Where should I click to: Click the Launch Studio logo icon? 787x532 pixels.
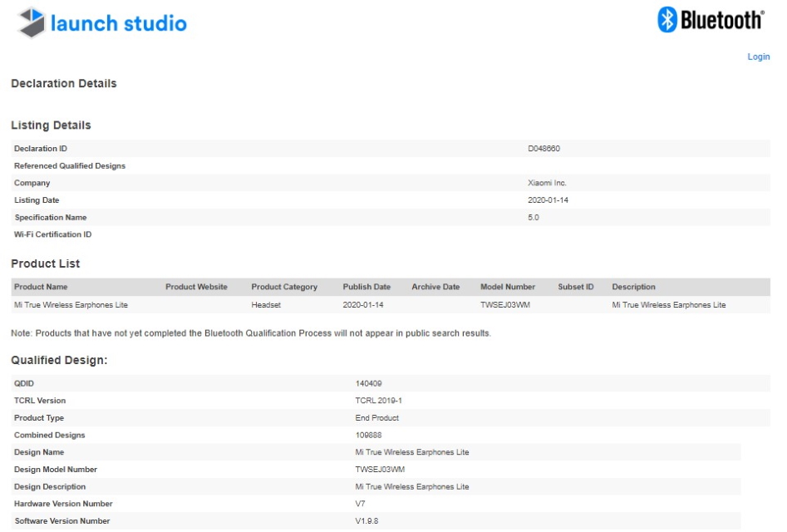[x=32, y=22]
